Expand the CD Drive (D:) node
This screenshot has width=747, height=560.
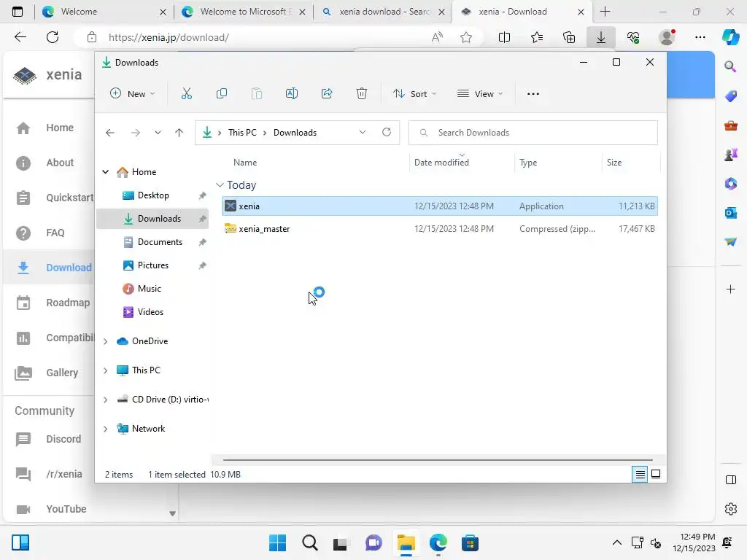pos(105,400)
